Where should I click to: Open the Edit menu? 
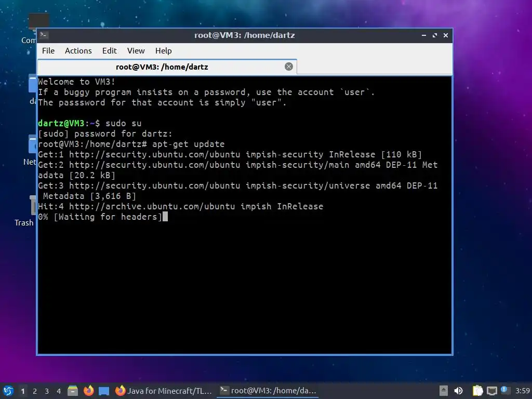[x=109, y=50]
